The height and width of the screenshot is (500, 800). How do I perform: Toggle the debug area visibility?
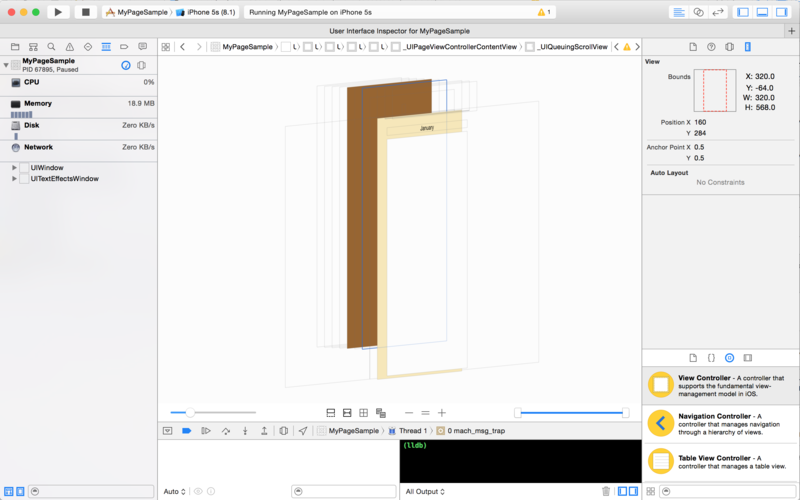(762, 12)
